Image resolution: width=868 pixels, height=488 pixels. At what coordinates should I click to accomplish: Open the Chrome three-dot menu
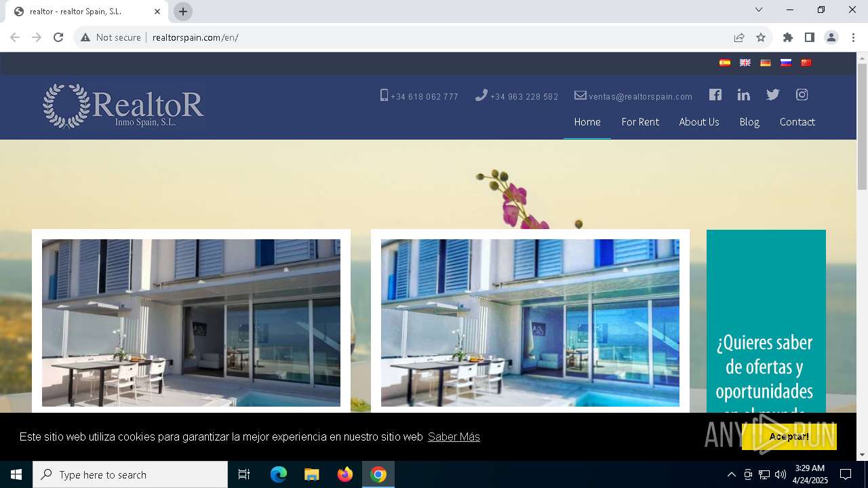pyautogui.click(x=853, y=37)
